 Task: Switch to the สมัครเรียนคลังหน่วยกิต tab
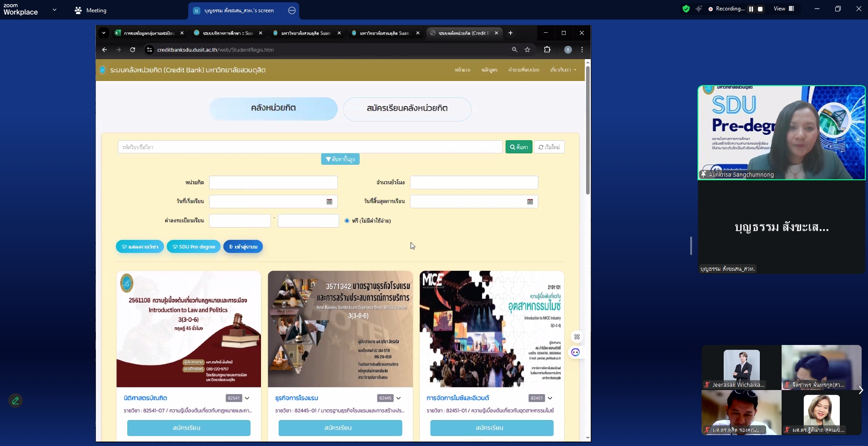[x=407, y=109]
